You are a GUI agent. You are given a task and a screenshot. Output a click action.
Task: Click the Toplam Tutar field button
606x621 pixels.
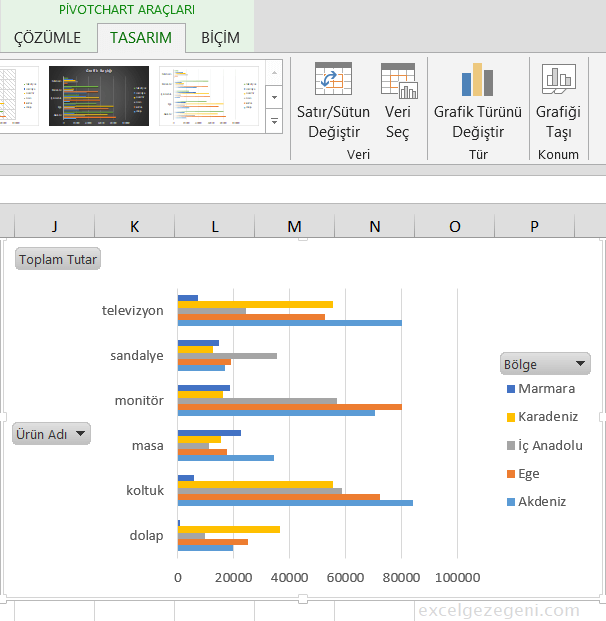click(x=58, y=259)
